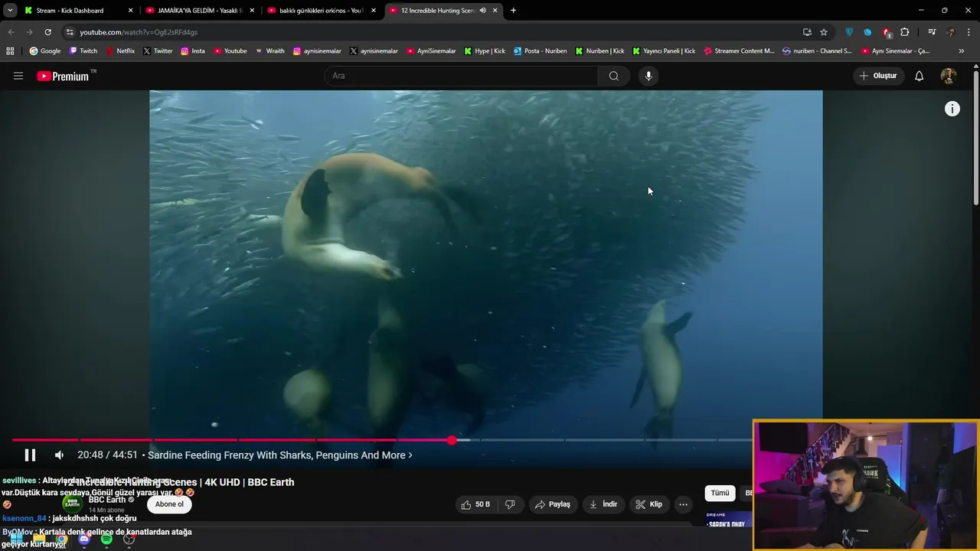
Task: Open the Twitter bookmark
Action: [158, 51]
